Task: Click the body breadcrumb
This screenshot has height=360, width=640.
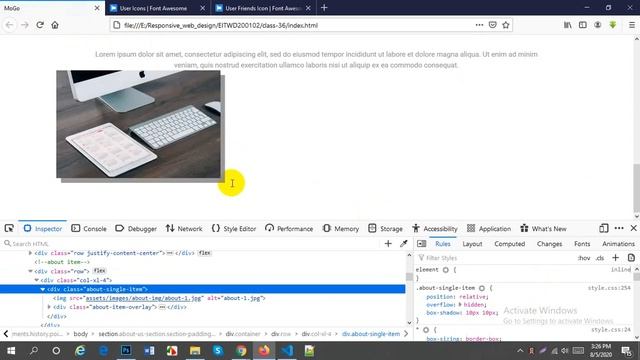Action: click(x=80, y=334)
